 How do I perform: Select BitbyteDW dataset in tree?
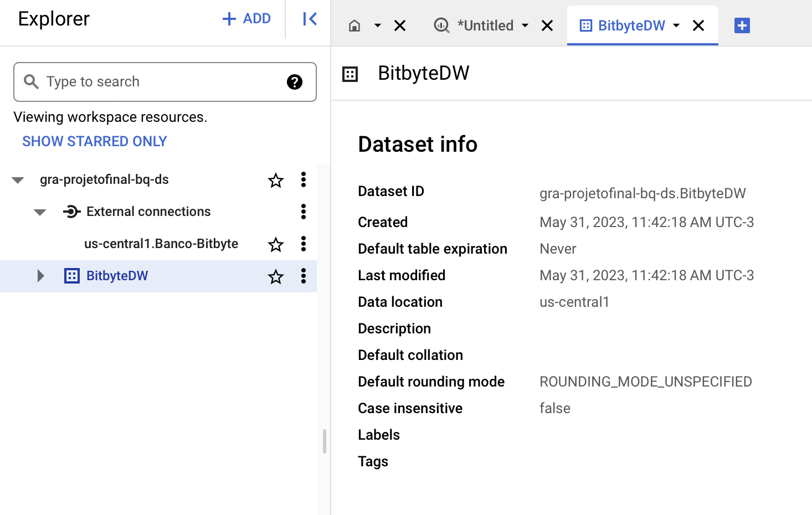pos(117,276)
